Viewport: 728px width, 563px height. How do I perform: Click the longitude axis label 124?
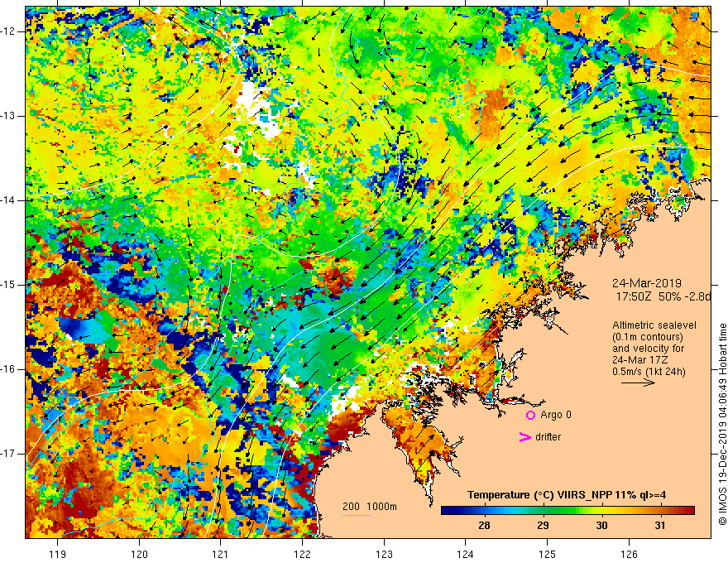(x=466, y=554)
